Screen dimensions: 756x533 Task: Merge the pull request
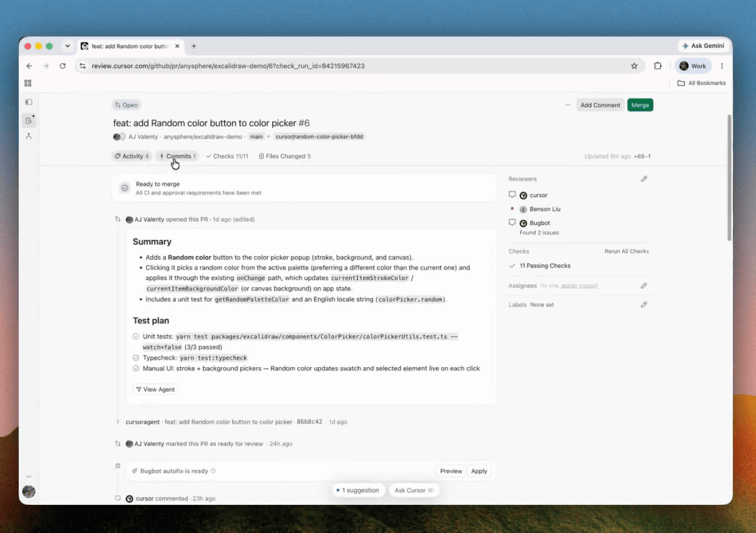click(640, 105)
